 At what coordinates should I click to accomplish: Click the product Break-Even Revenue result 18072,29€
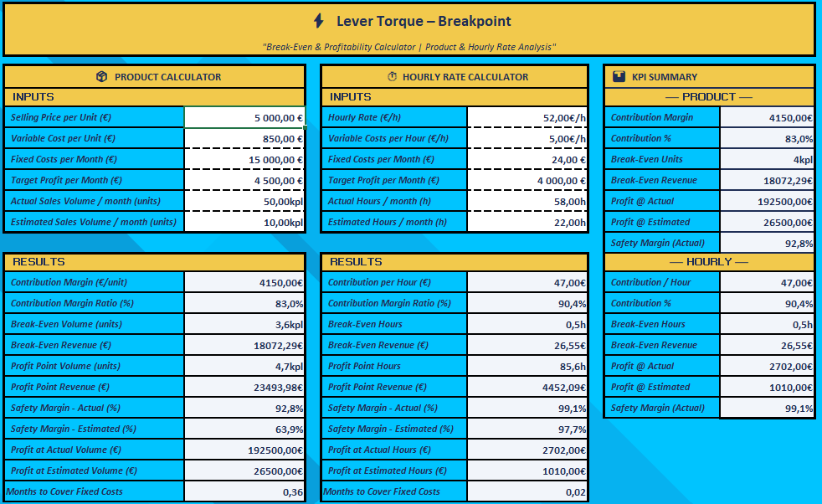pos(244,345)
